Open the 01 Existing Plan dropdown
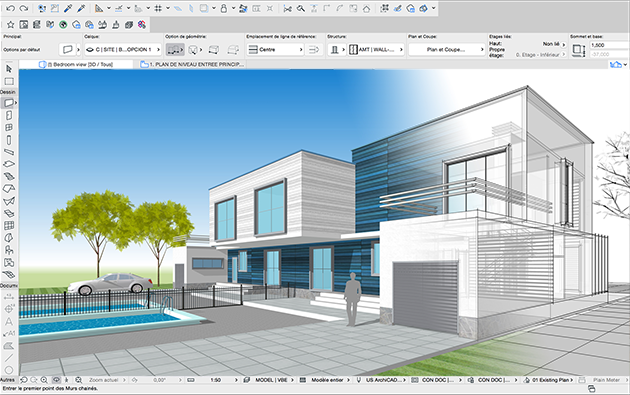 point(552,380)
